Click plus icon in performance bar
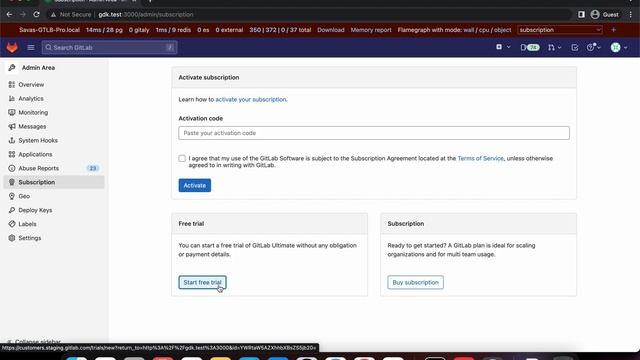640x360 pixels. (613, 30)
